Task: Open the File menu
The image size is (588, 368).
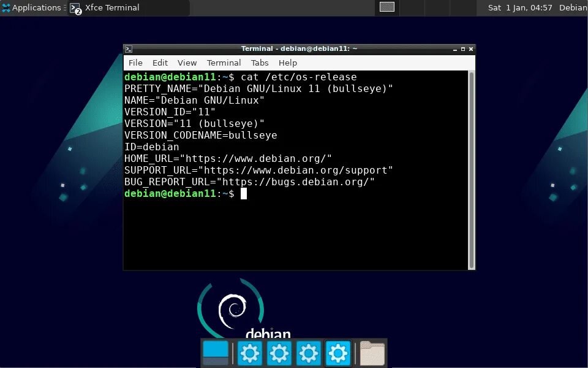Action: [x=135, y=63]
